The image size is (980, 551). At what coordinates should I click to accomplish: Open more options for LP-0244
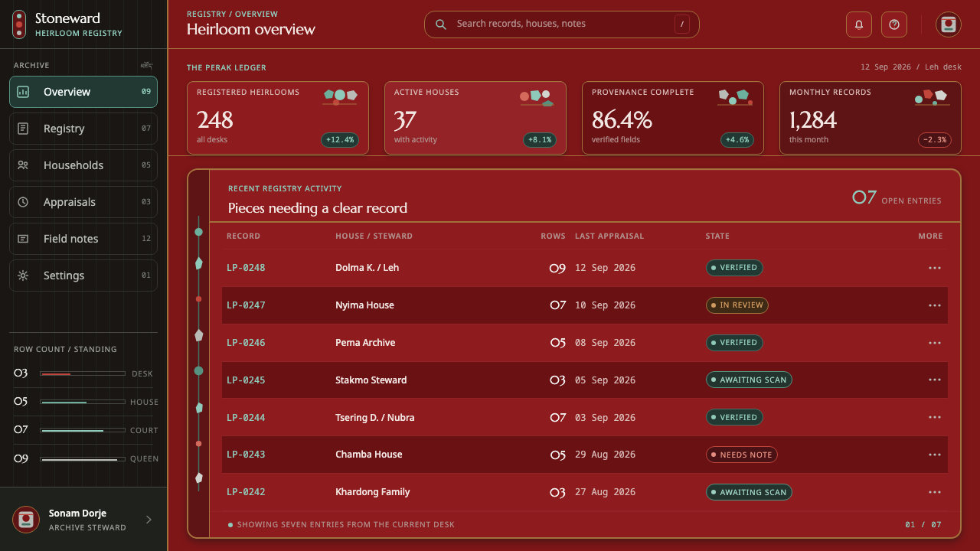pos(934,417)
